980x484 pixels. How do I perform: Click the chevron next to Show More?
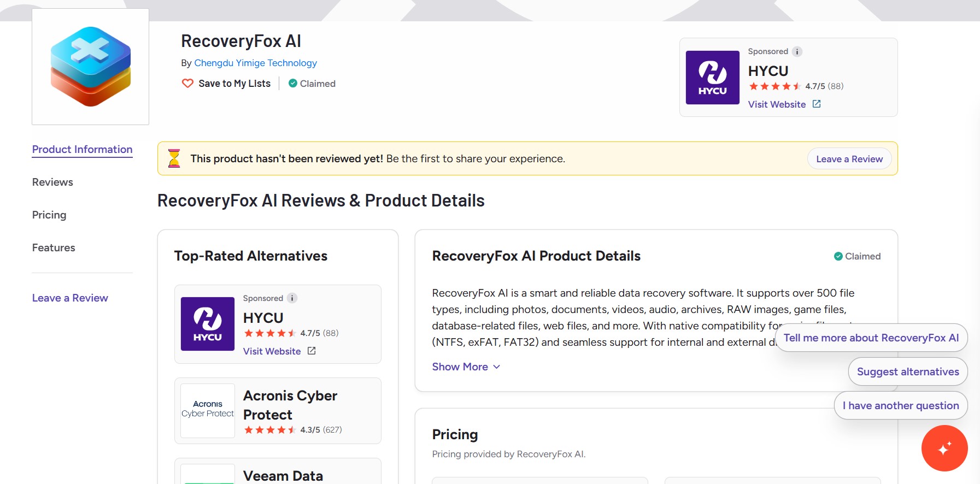[x=496, y=367]
